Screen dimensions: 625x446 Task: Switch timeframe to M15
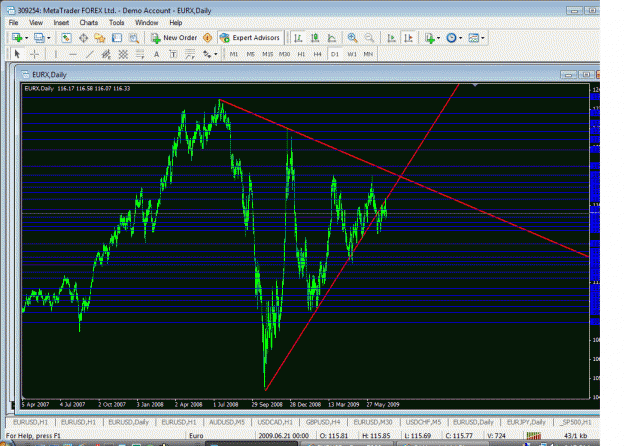(x=267, y=54)
